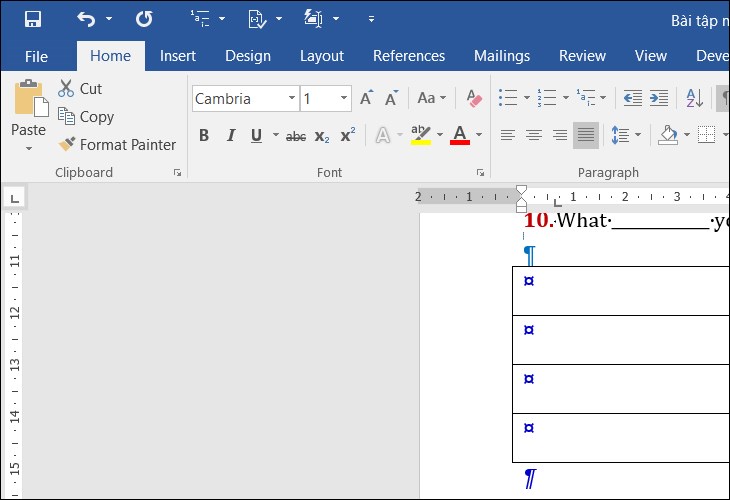Click the Increase Indent icon
730x500 pixels.
click(658, 98)
